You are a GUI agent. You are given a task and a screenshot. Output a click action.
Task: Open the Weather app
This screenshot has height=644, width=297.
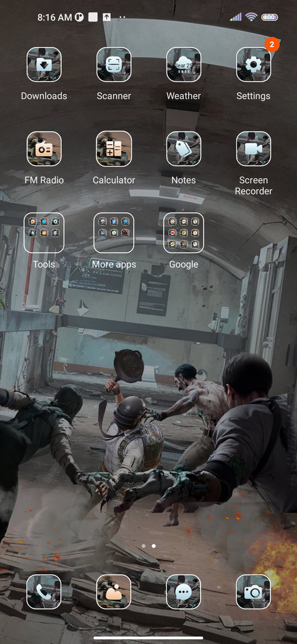click(x=183, y=64)
